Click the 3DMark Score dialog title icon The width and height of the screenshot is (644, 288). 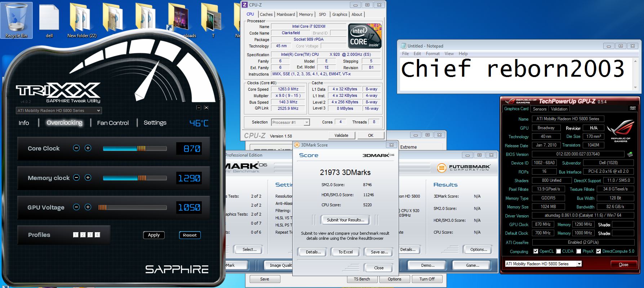(x=297, y=145)
